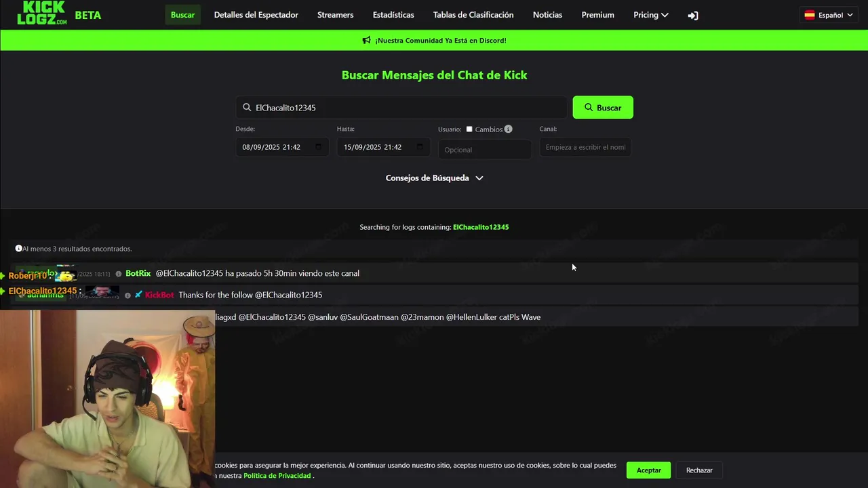The image size is (868, 488).
Task: Open Premium page
Action: click(597, 15)
